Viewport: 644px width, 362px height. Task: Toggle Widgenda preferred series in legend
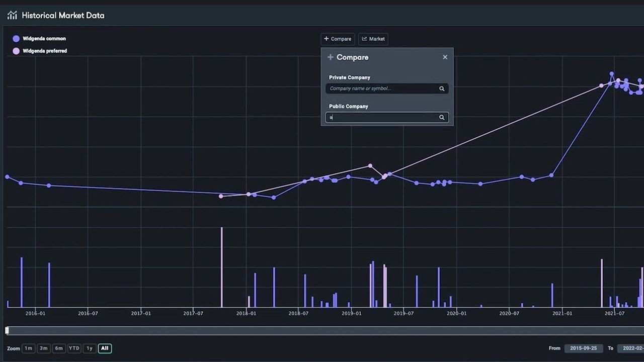[40, 51]
